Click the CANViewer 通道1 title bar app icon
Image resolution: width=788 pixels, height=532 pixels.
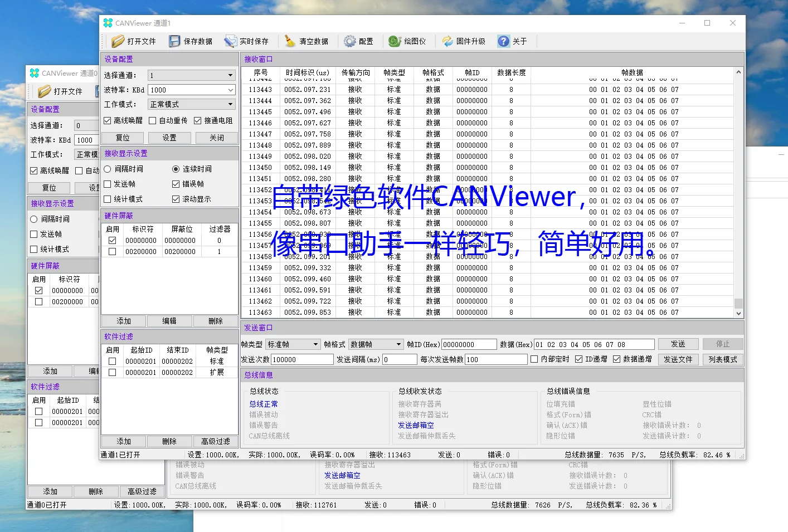coord(108,23)
